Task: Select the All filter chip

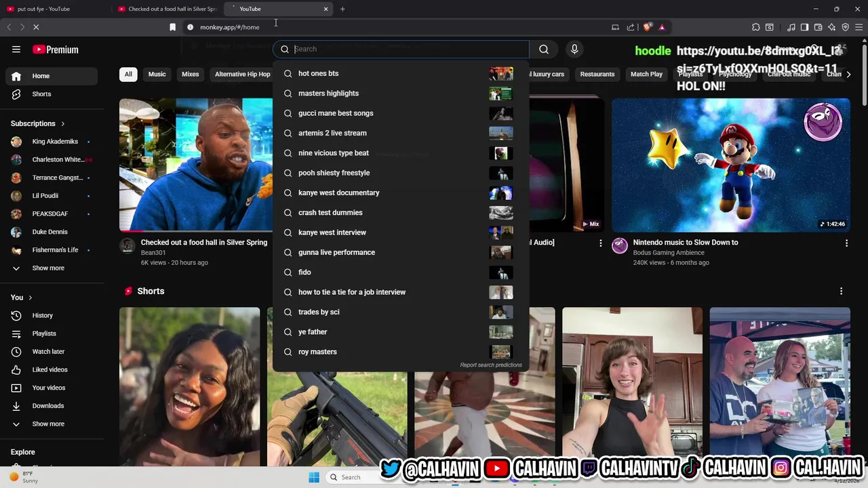Action: [x=128, y=74]
